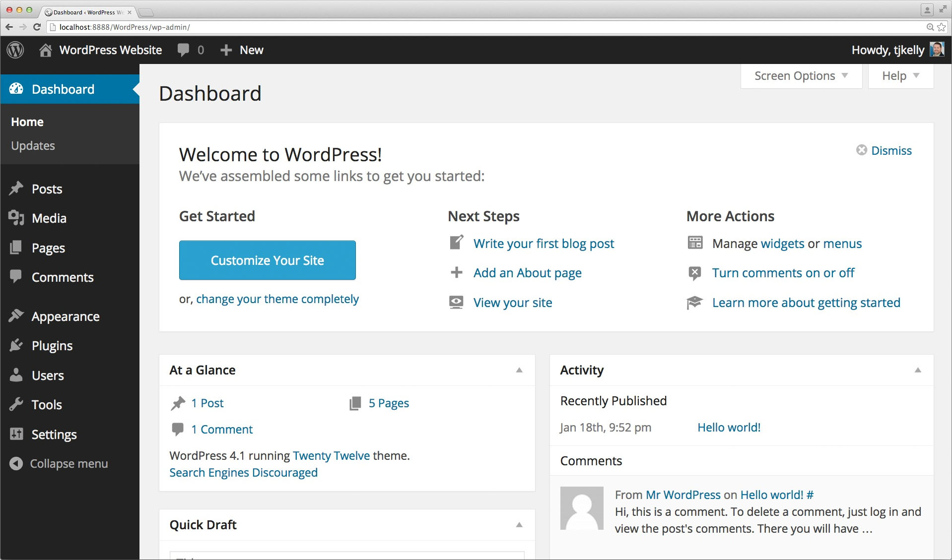Open the Tools menu
This screenshot has width=952, height=560.
coord(70,404)
